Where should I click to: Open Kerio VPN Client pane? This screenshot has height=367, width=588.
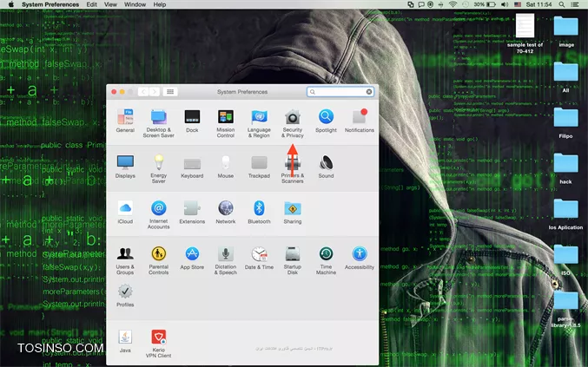coord(159,344)
